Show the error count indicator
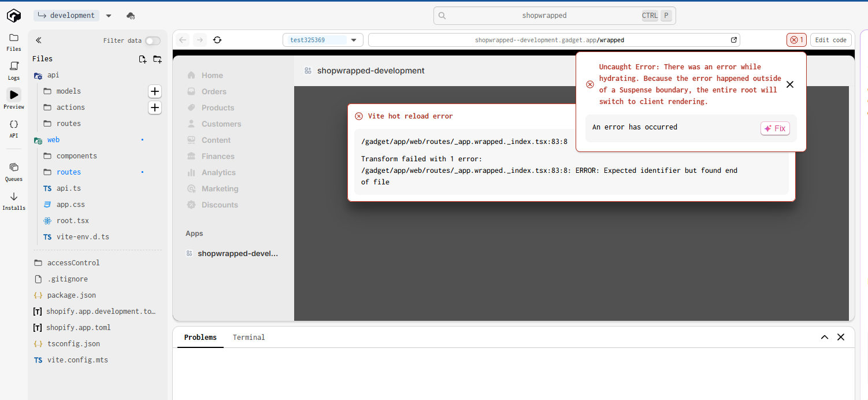Image resolution: width=868 pixels, height=400 pixels. (796, 40)
